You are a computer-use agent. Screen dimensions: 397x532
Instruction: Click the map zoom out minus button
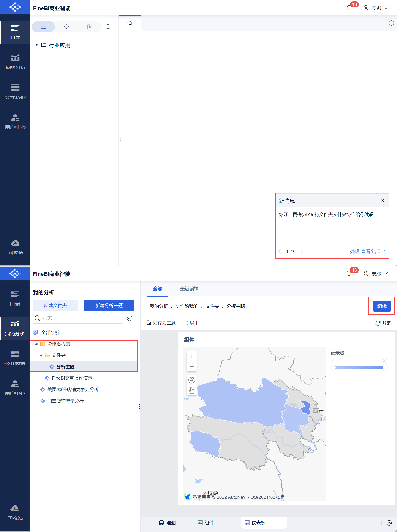(x=192, y=367)
